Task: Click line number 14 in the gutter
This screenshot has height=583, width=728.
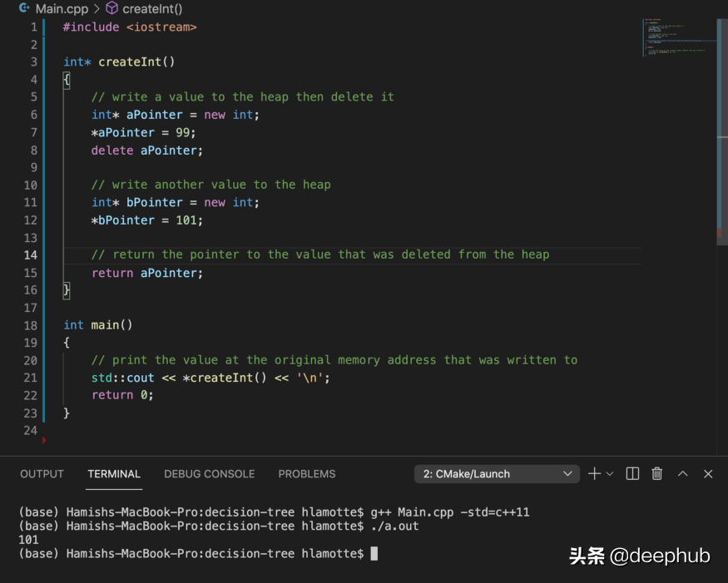Action: pos(30,254)
